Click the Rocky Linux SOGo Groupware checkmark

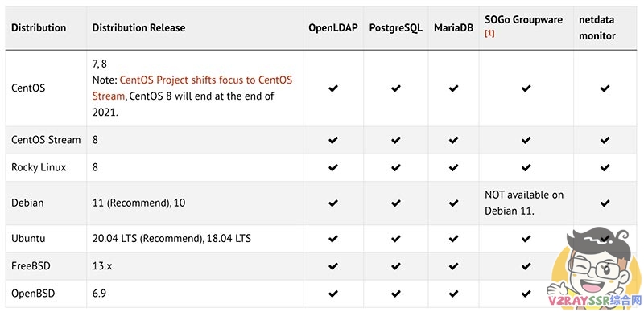(x=526, y=167)
